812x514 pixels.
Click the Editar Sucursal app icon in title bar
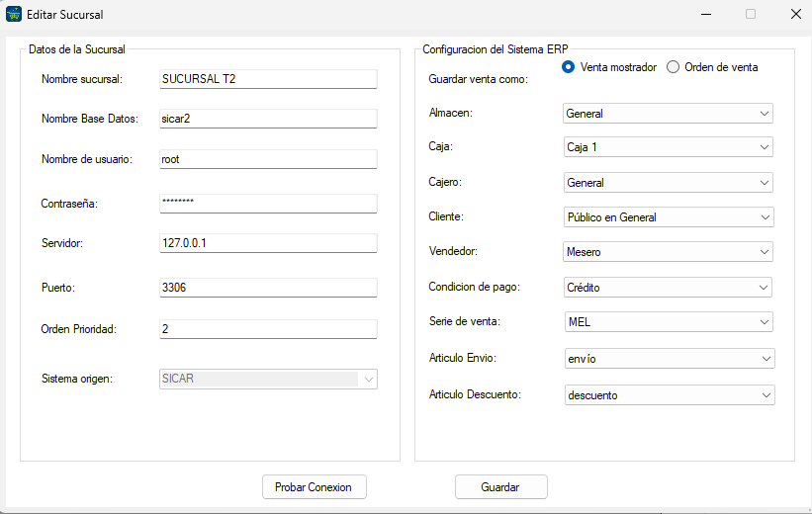tap(14, 14)
